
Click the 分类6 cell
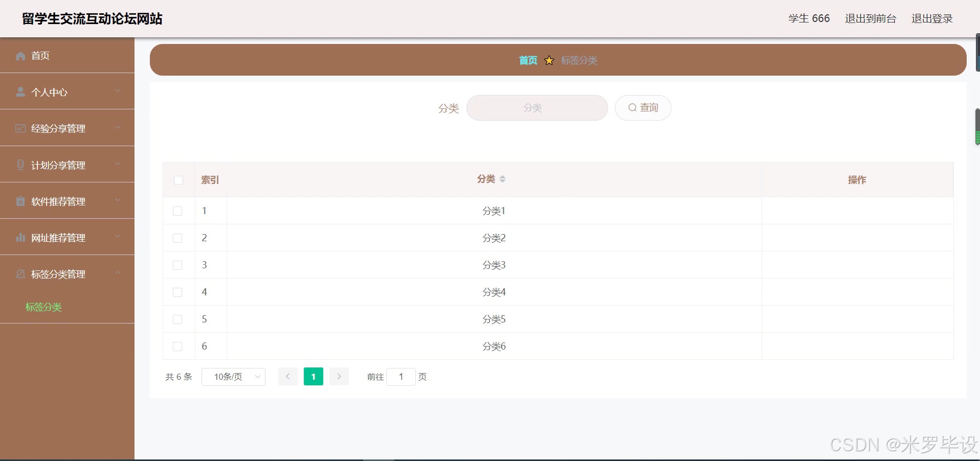494,347
